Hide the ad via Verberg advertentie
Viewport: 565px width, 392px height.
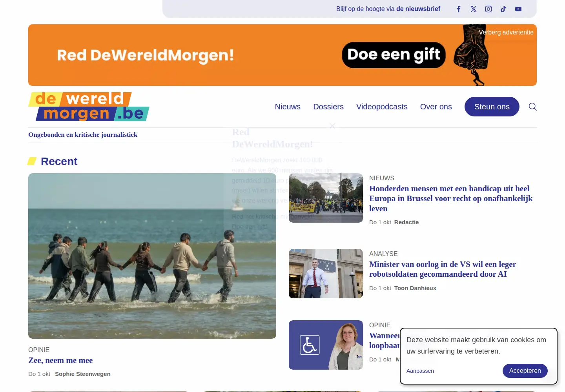pyautogui.click(x=506, y=33)
